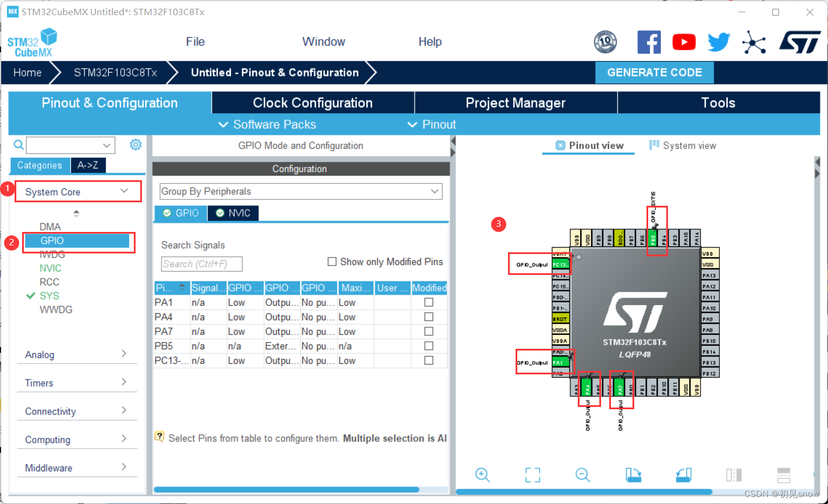828x504 pixels.
Task: Expand the Middleware category
Action: point(77,467)
